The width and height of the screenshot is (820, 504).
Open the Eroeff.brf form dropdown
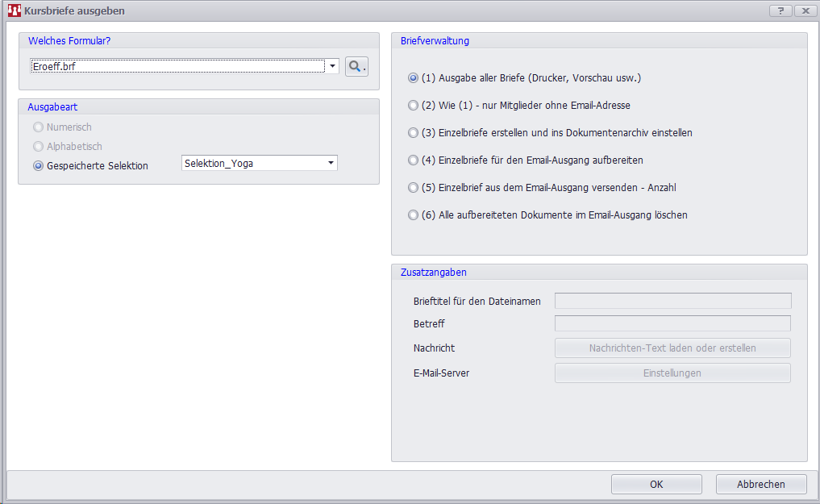pyautogui.click(x=332, y=66)
